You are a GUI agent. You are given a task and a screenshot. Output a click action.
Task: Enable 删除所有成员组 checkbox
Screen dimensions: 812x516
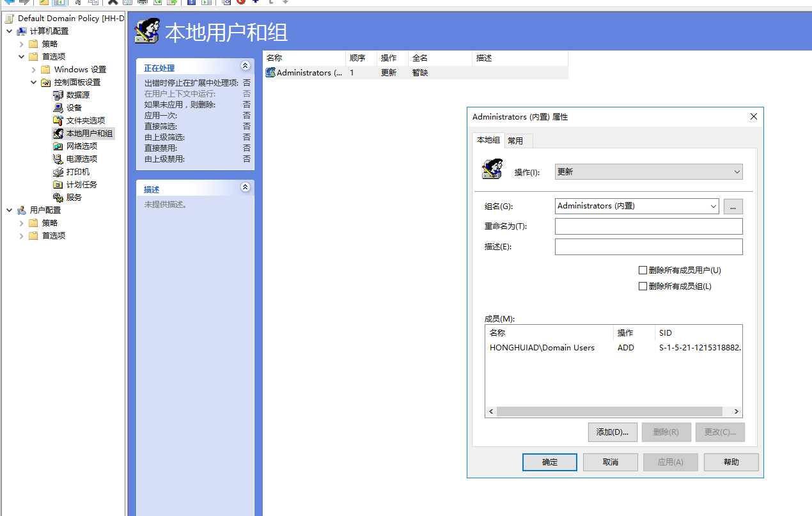643,286
